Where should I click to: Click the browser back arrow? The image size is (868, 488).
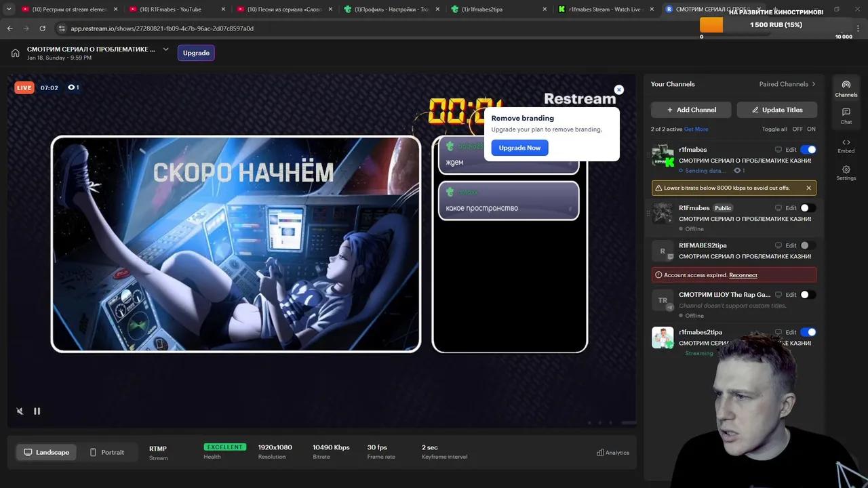[9, 28]
